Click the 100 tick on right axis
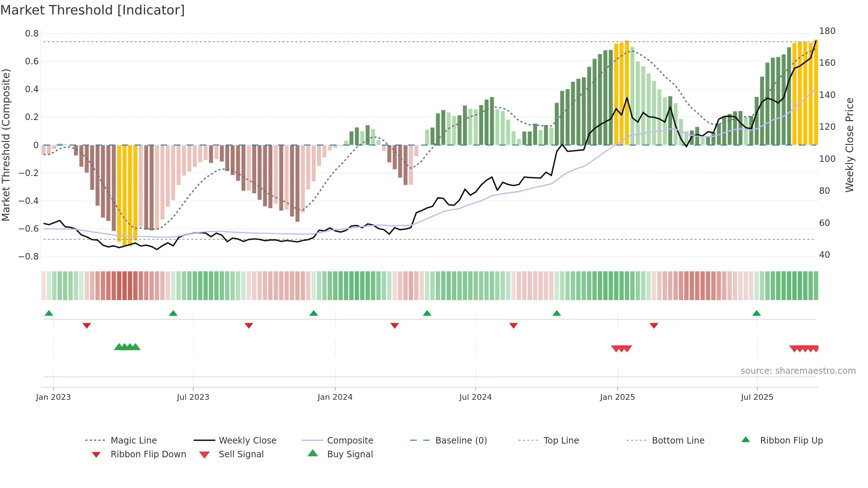868x488 pixels. [827, 159]
